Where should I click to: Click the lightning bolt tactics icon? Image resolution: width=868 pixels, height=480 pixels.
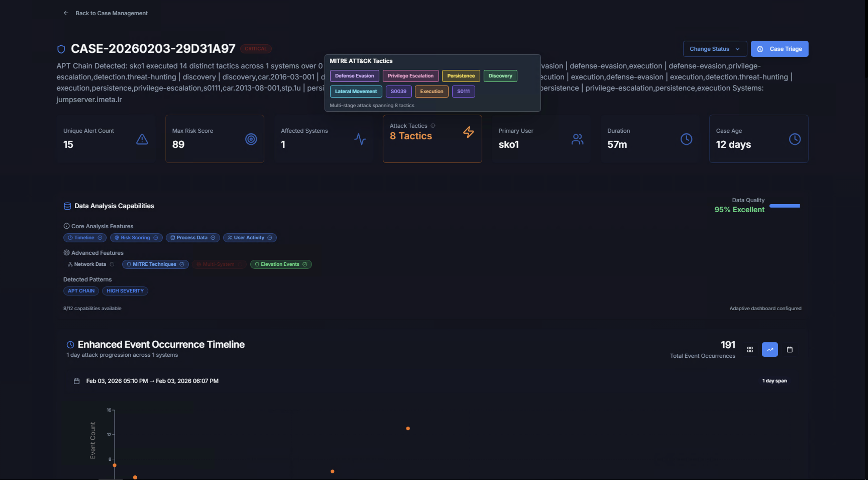click(x=468, y=132)
